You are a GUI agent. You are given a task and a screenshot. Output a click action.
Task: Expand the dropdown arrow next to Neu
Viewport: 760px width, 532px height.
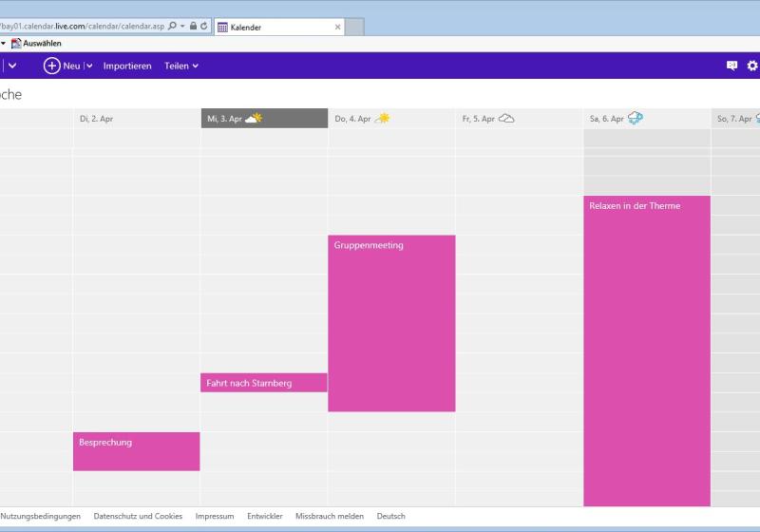coord(89,66)
